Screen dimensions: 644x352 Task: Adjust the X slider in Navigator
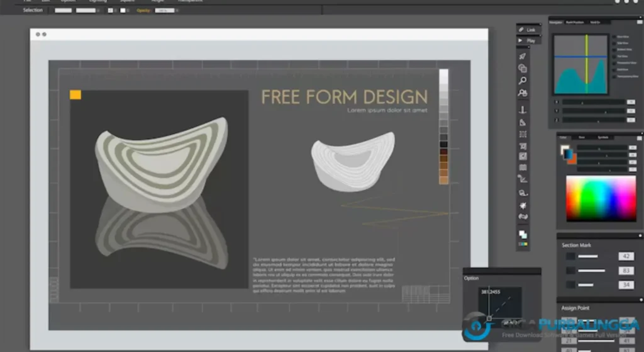(594, 102)
